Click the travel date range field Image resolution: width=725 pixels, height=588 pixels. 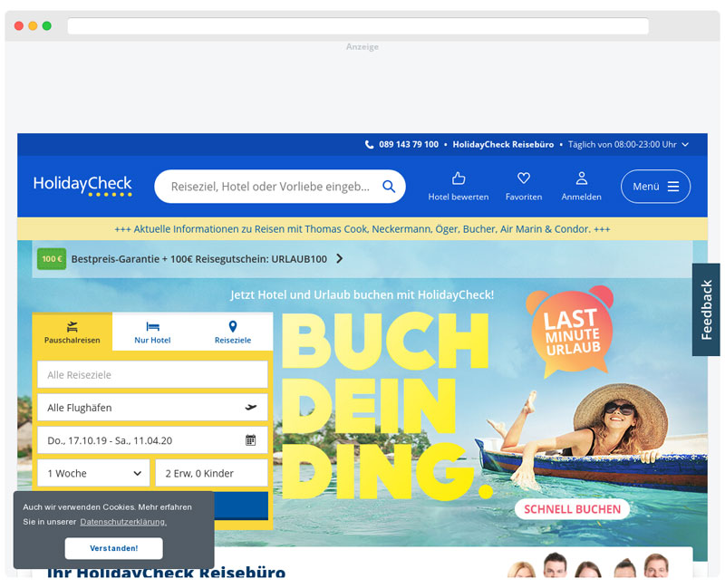(152, 440)
